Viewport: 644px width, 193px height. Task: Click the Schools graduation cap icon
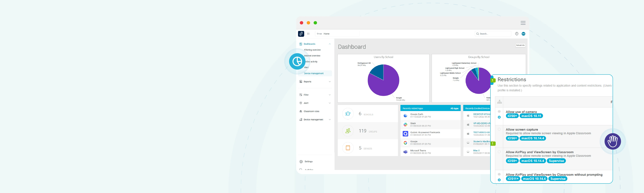(348, 114)
